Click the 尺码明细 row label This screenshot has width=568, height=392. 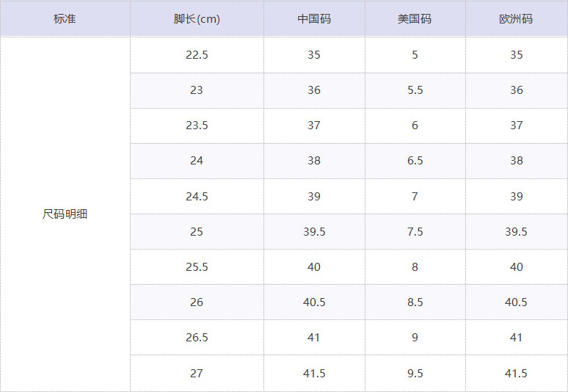coord(65,214)
